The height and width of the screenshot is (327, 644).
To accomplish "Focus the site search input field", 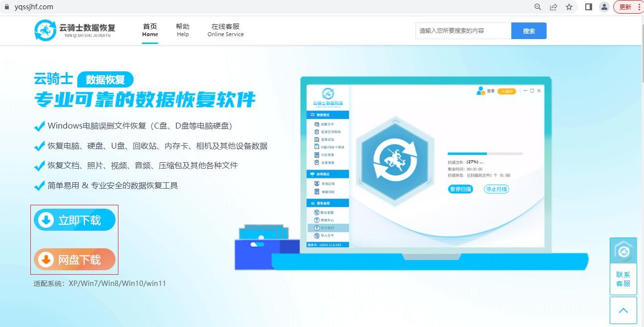I will (x=463, y=31).
